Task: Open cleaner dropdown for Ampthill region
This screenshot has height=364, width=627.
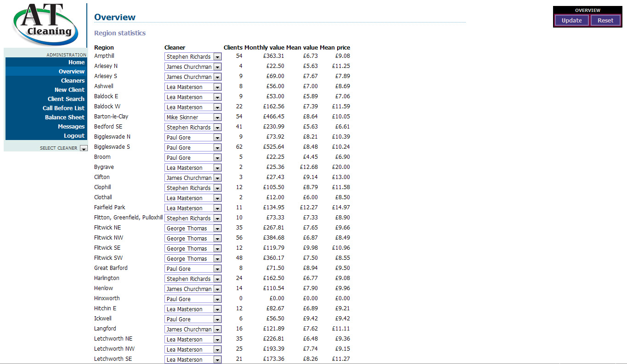Action: pos(193,56)
